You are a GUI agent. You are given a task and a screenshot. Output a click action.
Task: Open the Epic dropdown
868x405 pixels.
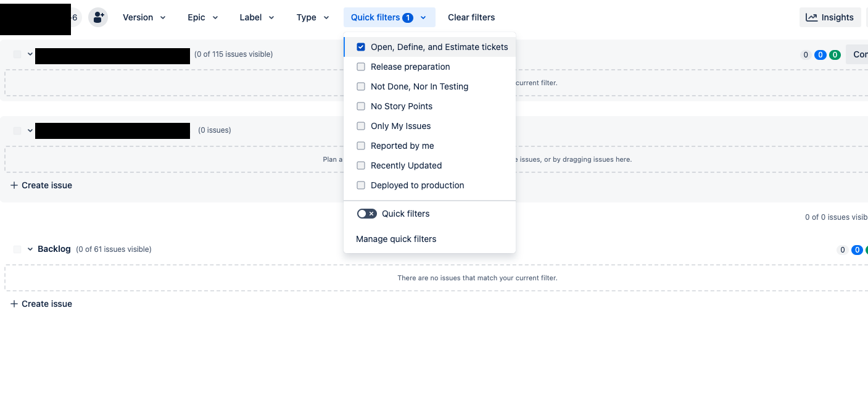pos(203,17)
